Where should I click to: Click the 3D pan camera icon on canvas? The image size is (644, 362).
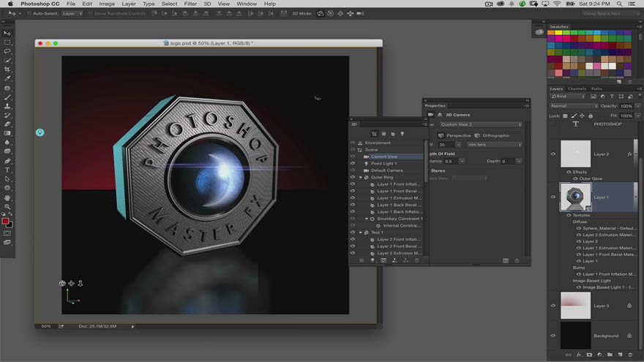point(72,283)
